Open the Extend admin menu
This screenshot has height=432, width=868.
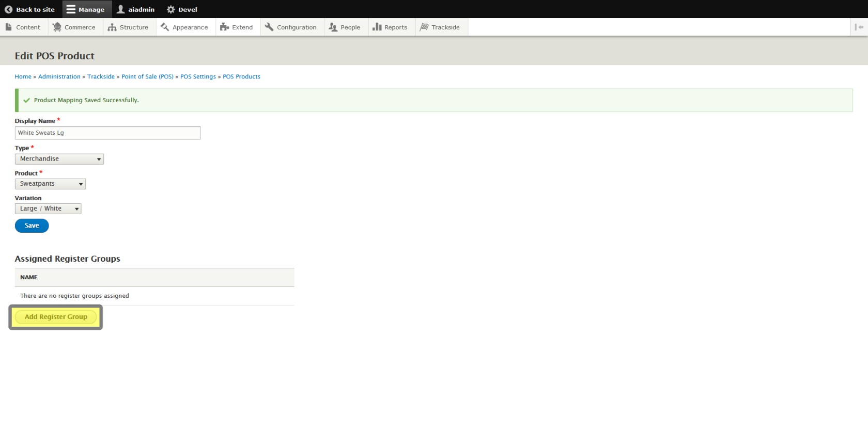pos(237,27)
